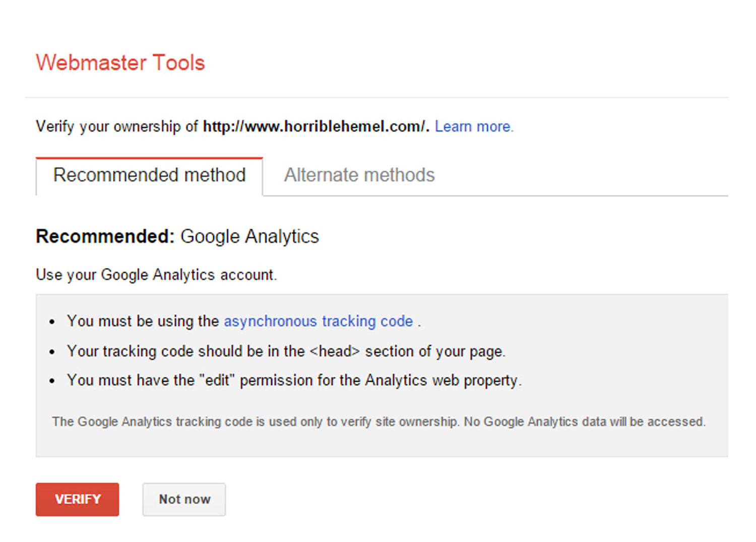Image resolution: width=756 pixels, height=542 pixels.
Task: Dismiss verification with Not now
Action: tap(184, 499)
